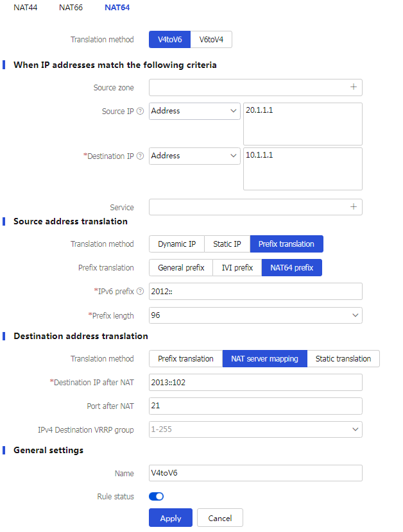Screen dimensions: 403x532
Task: Click the plus icon in Source zone field
Action: click(x=354, y=87)
